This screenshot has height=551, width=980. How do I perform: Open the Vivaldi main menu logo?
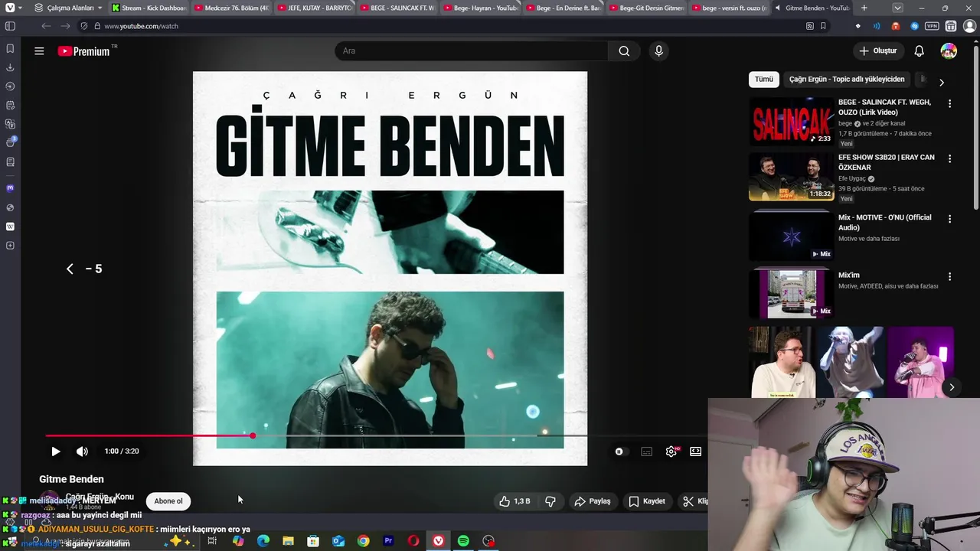[10, 8]
